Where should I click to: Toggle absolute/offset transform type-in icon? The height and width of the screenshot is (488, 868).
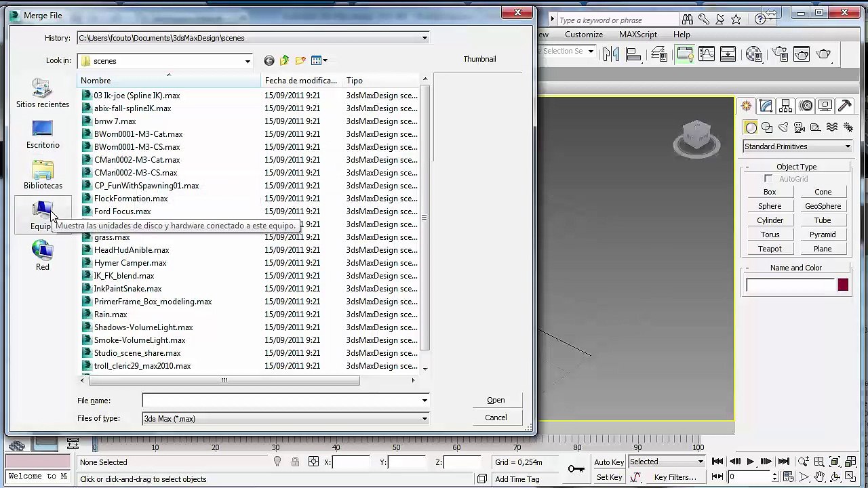(313, 462)
